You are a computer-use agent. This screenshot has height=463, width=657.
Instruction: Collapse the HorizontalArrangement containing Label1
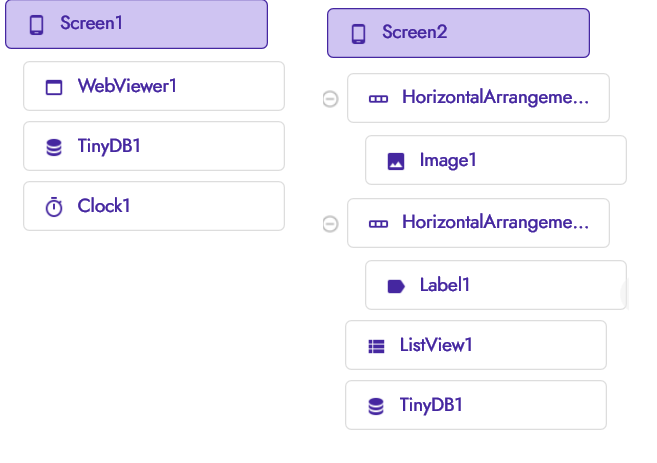[x=331, y=224]
